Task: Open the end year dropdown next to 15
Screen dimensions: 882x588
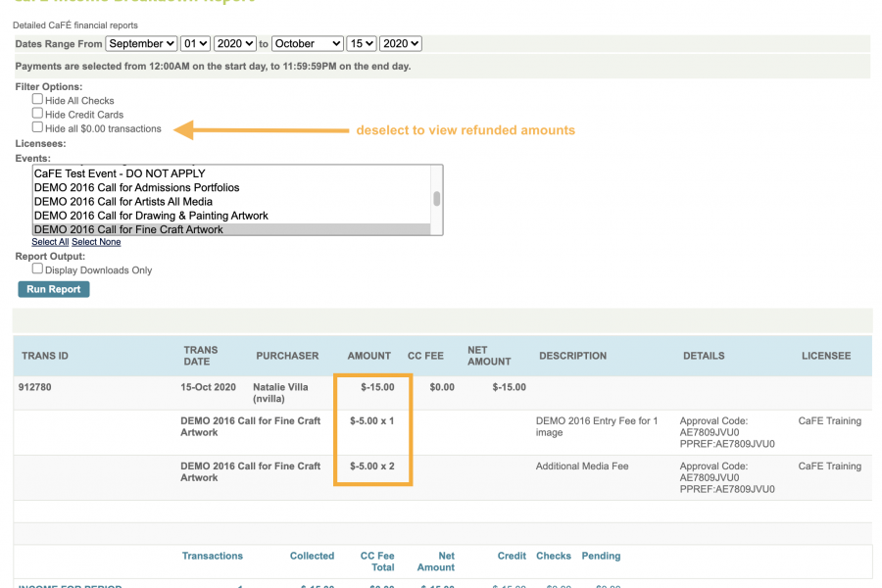Action: click(x=401, y=44)
